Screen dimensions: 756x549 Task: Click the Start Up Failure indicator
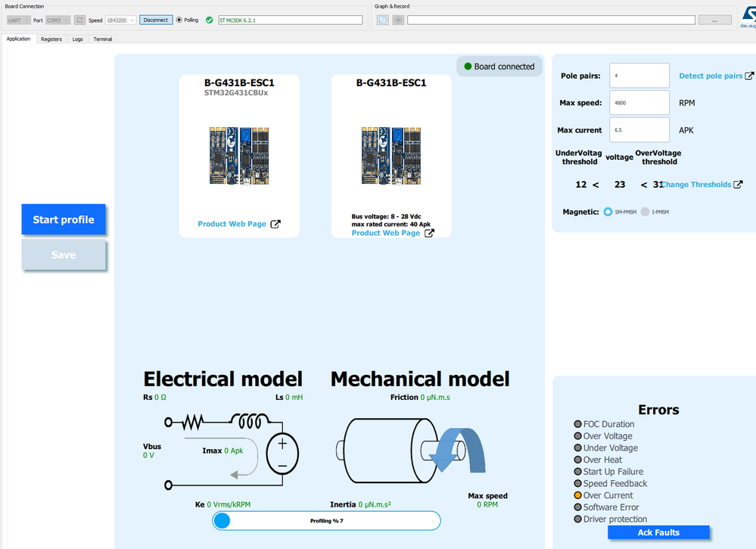pos(577,471)
